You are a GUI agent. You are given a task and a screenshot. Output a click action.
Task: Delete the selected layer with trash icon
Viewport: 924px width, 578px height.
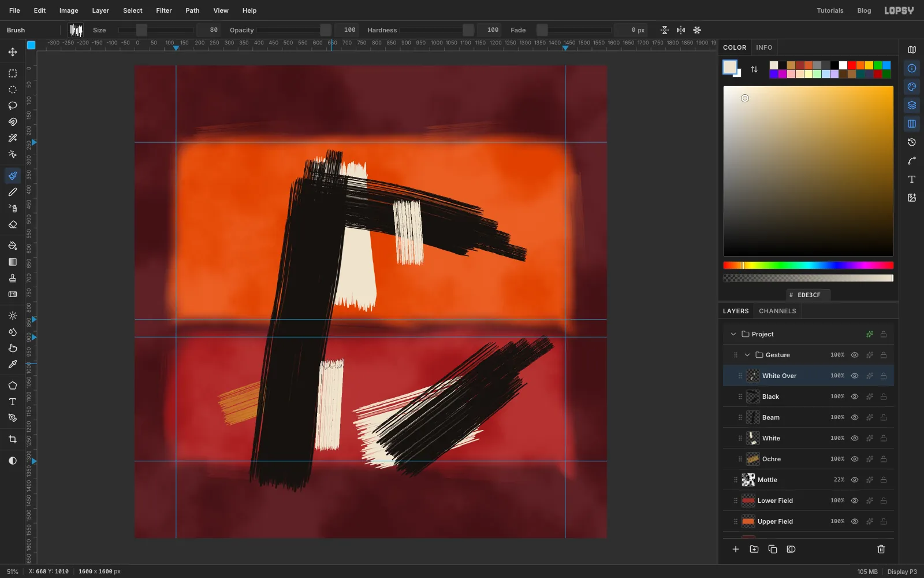tap(881, 549)
